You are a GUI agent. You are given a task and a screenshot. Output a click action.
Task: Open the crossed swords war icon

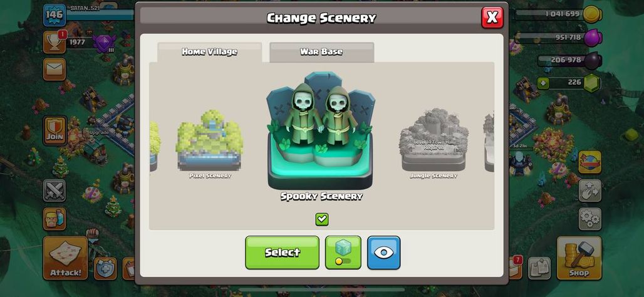coord(55,190)
